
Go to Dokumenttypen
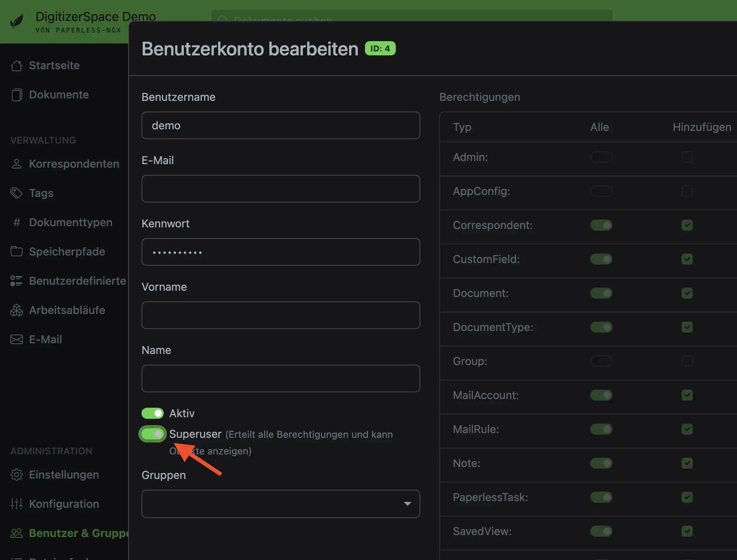[x=71, y=222]
